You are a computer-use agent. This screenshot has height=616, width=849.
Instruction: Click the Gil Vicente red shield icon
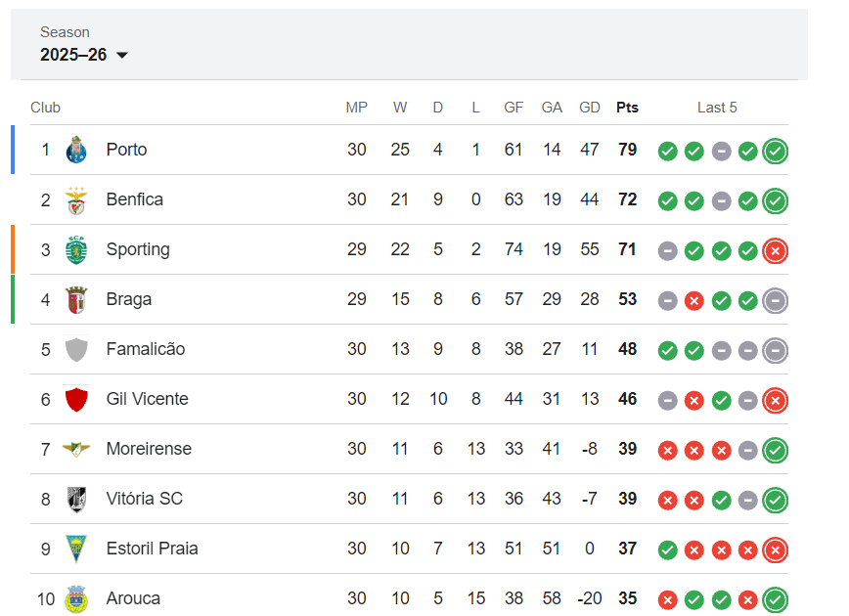coord(76,400)
